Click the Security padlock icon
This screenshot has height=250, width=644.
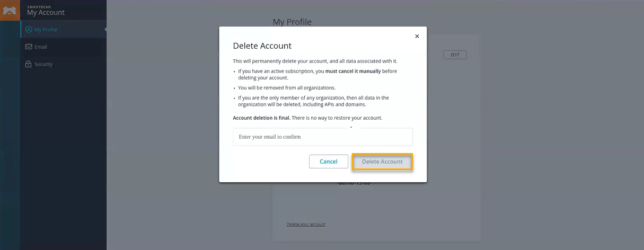[x=29, y=64]
